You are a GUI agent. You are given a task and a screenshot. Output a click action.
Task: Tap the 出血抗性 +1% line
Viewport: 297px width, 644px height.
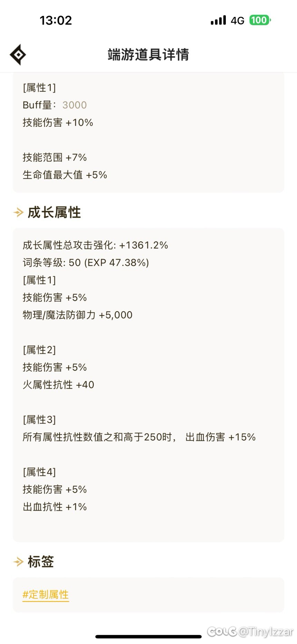pos(55,507)
